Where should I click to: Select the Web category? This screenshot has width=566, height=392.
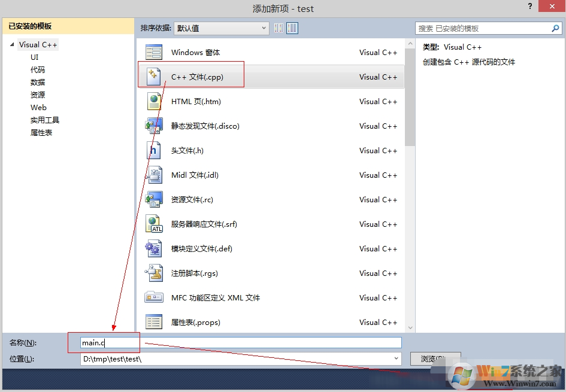(x=38, y=108)
